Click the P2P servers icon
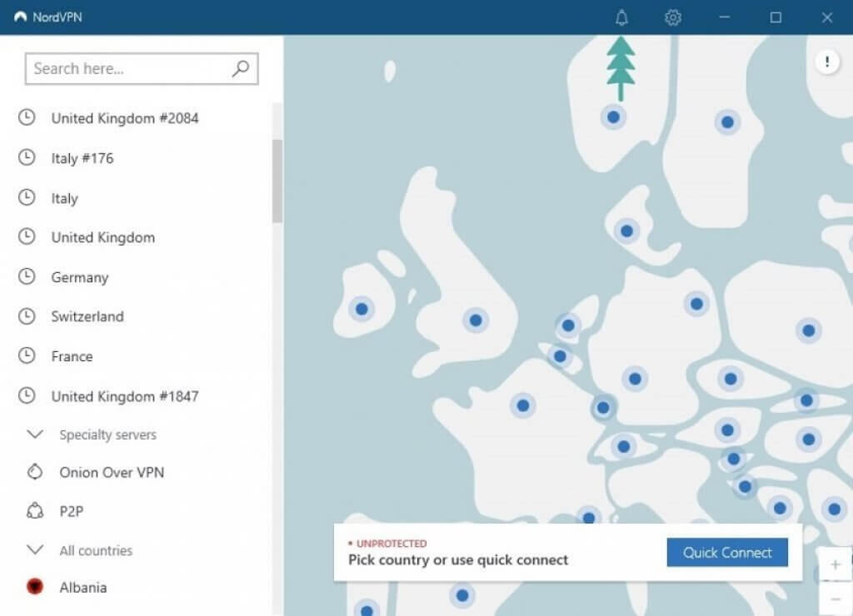This screenshot has width=853, height=616. click(x=35, y=510)
